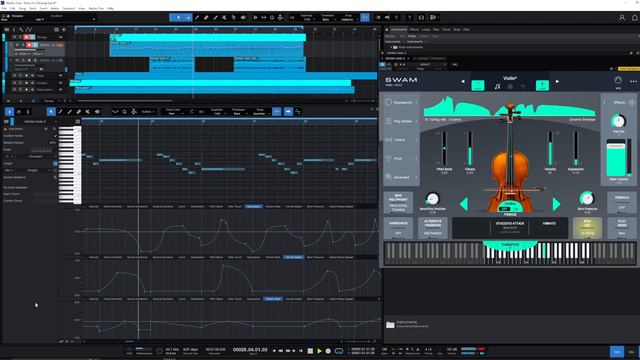
Task: Select the Range tool in main toolbar
Action: coord(188,18)
